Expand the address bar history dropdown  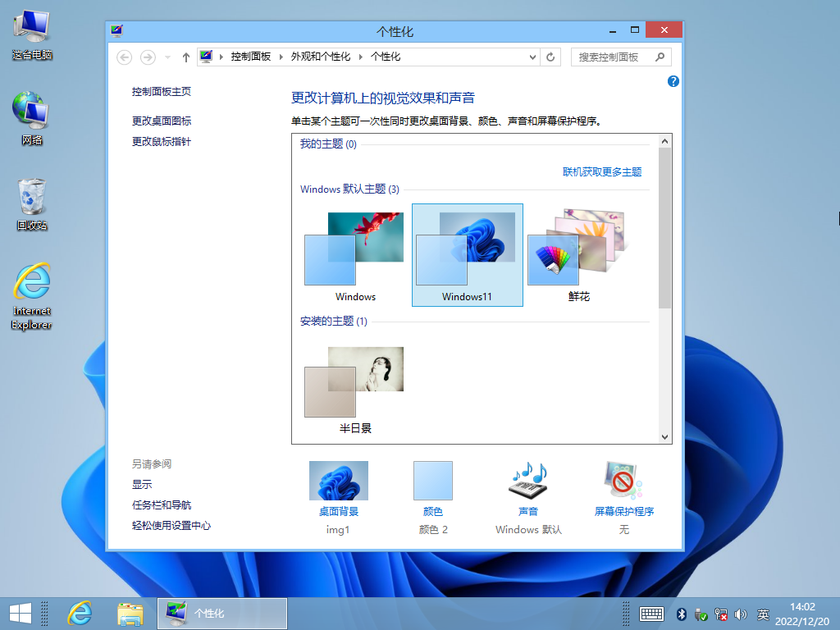[x=533, y=57]
